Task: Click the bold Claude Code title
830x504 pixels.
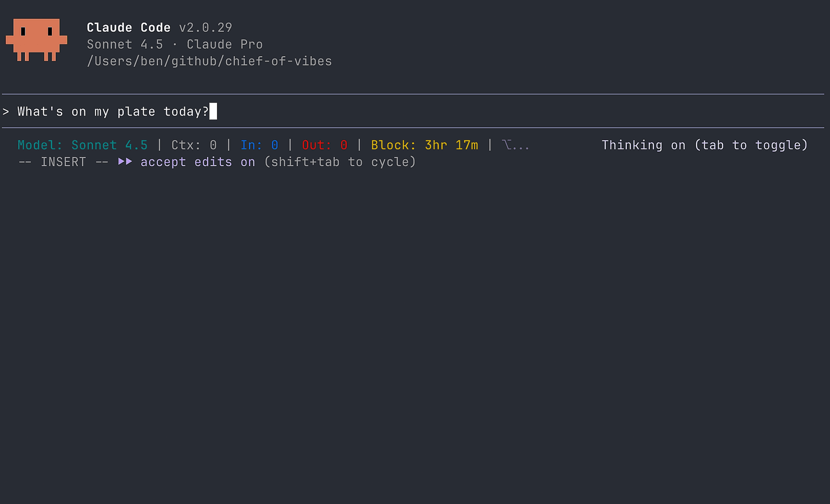Action: tap(129, 28)
